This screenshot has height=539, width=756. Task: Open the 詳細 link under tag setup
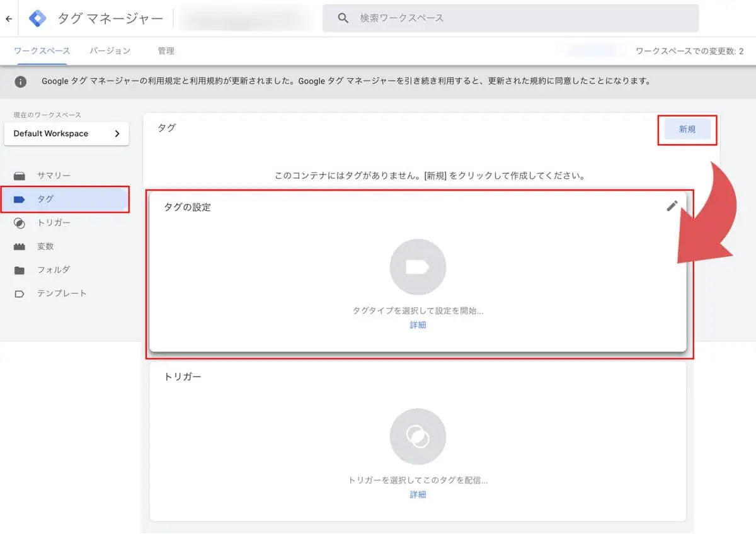(x=418, y=325)
